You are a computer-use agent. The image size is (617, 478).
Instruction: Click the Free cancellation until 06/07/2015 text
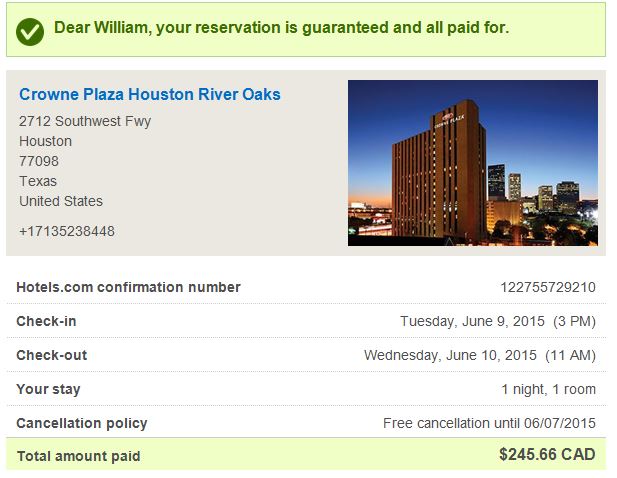(489, 423)
